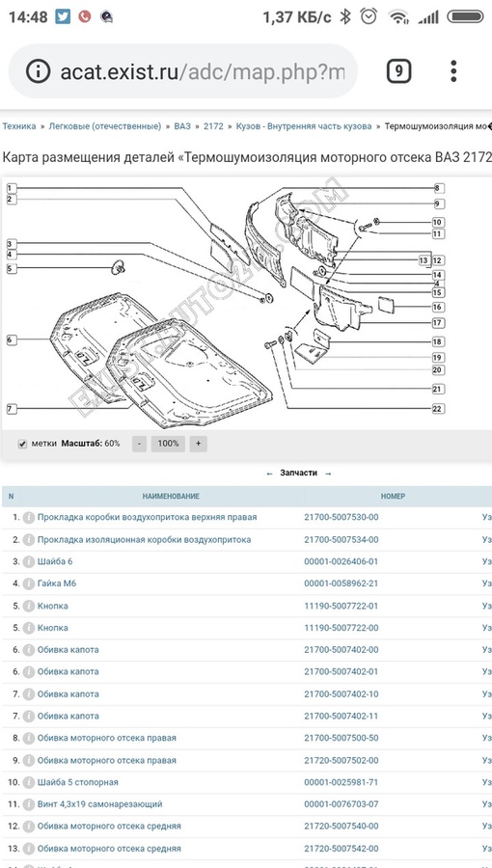Click the НАИМЕНОВАНИЕ column header

[171, 497]
